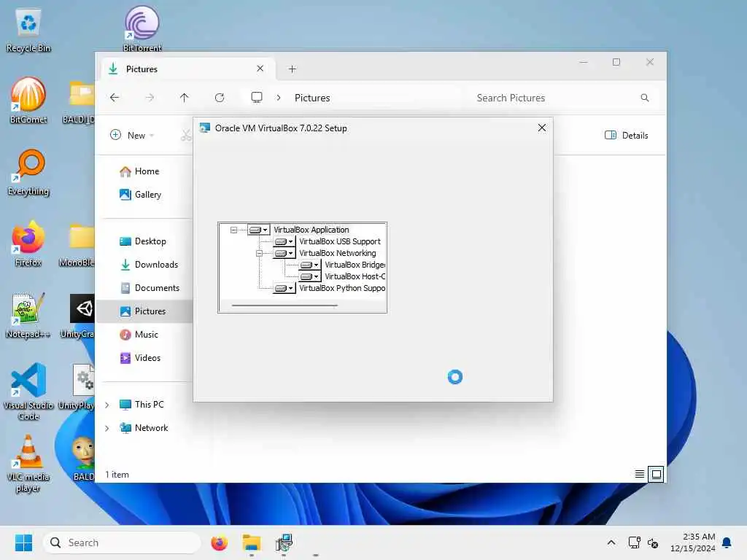This screenshot has height=560, width=747.
Task: Open VirtualBox Application feature dropdown icon
Action: 259,230
